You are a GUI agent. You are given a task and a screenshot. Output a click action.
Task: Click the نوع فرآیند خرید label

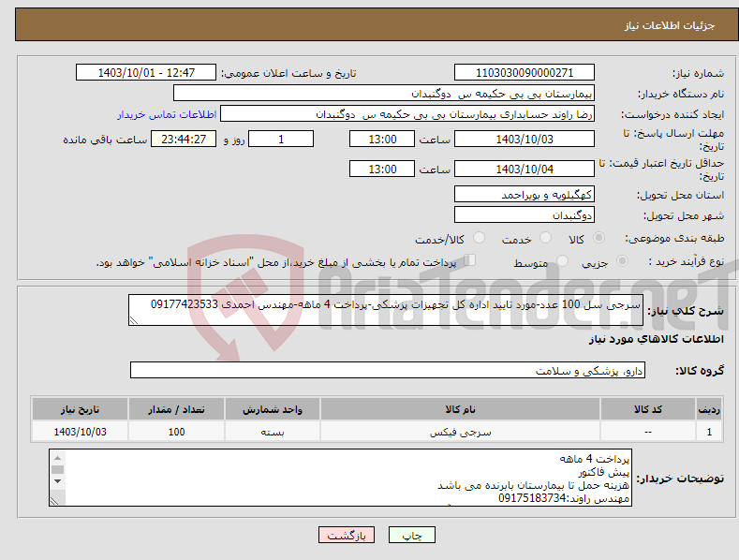click(687, 261)
